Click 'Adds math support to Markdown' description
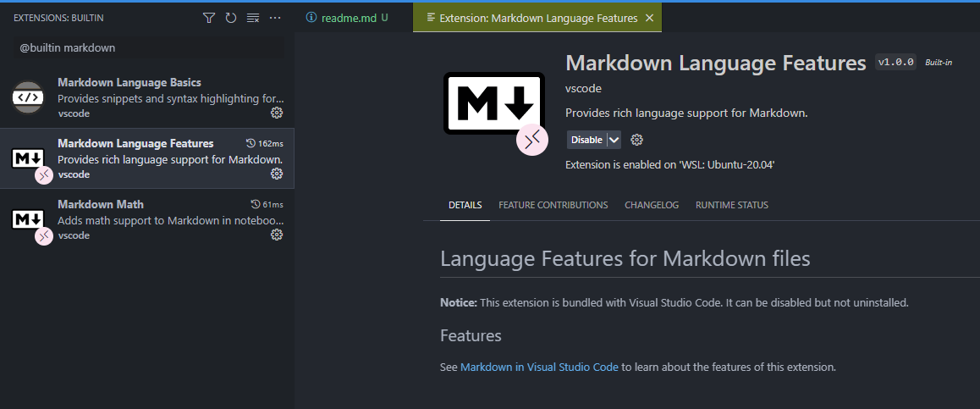Screen dimensions: 980x409 point(171,220)
